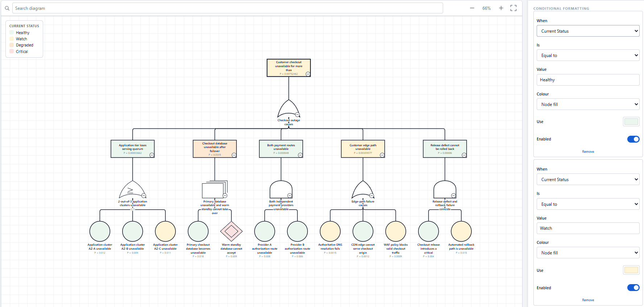Open the Is dropdown for the Healthy rule

click(588, 55)
